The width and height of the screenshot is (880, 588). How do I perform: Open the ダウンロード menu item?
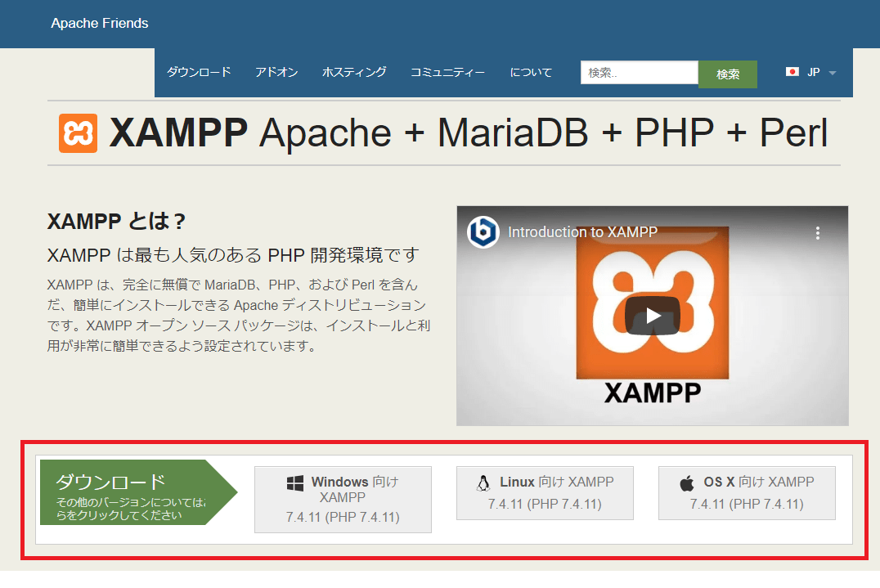199,72
